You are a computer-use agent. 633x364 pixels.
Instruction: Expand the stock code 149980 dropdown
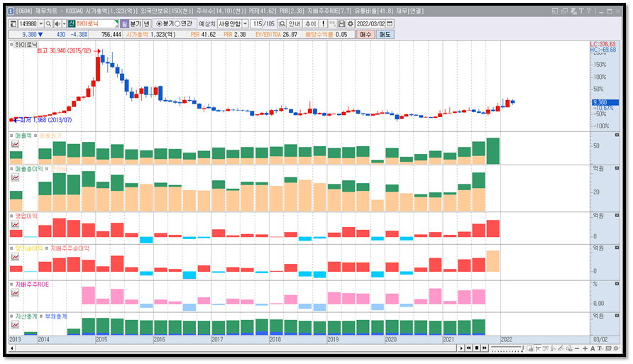[x=40, y=24]
